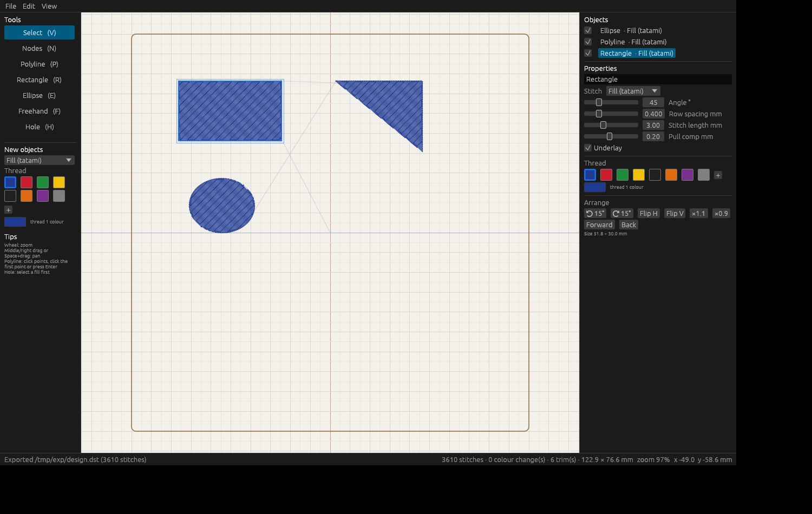The width and height of the screenshot is (812, 514).
Task: Click the Angle value field
Action: pyautogui.click(x=653, y=102)
